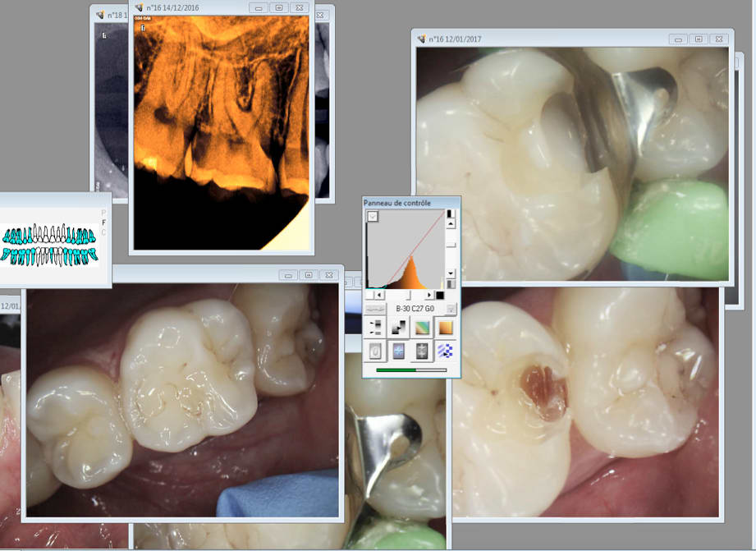Click the histogram curve button left of B-30
756x551 pixels.
point(375,309)
